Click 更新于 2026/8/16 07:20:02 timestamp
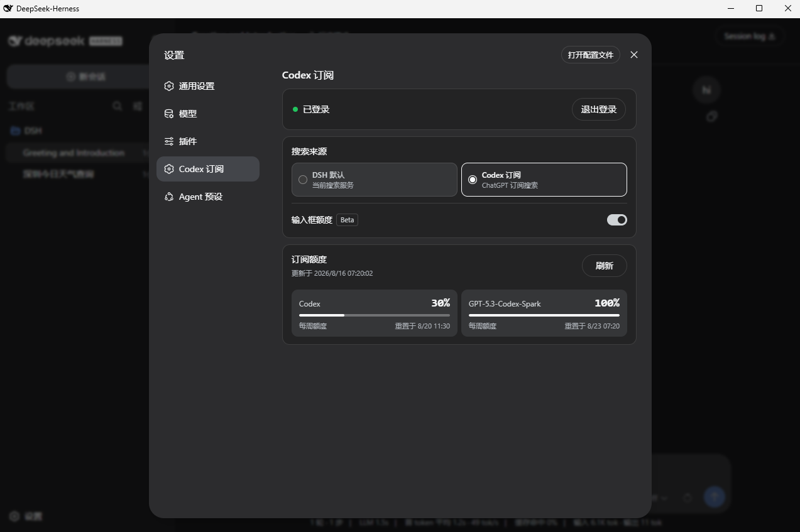The width and height of the screenshot is (800, 532). point(332,273)
